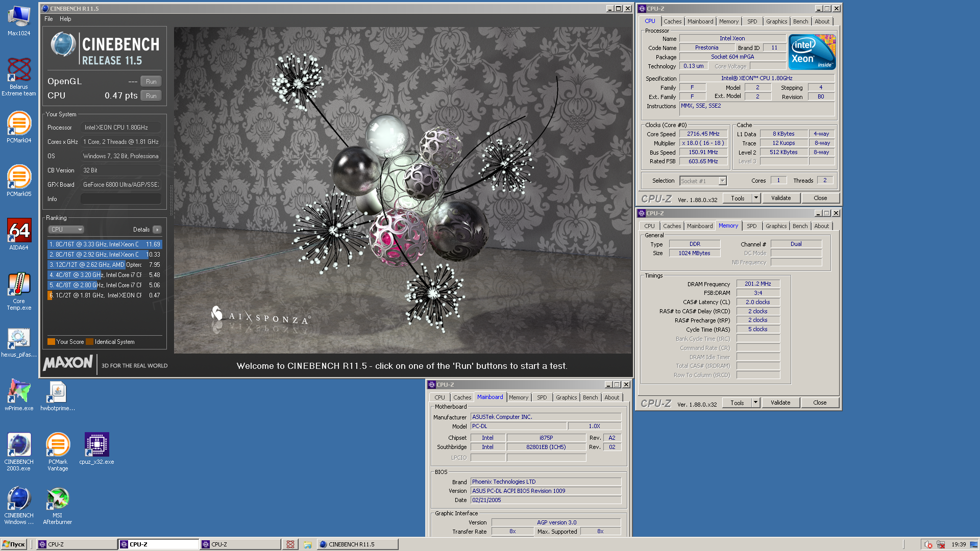980x551 pixels.
Task: Open the Belarus Extreme team shortcut
Action: [x=19, y=77]
